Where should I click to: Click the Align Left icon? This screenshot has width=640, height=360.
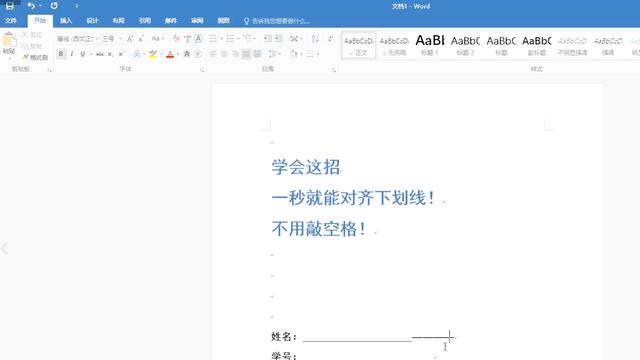[213, 54]
